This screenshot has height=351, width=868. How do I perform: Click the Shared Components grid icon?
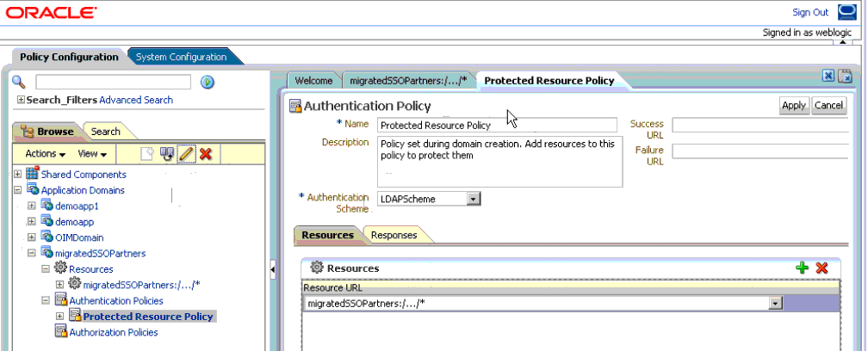(33, 174)
